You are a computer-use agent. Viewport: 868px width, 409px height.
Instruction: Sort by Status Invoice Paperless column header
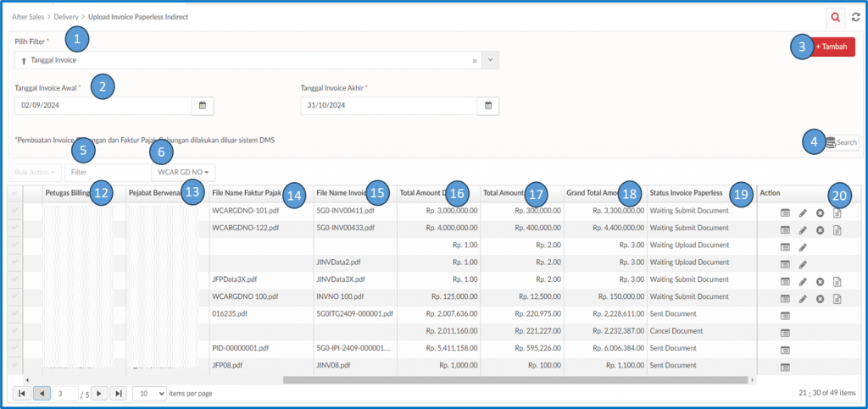tap(686, 193)
